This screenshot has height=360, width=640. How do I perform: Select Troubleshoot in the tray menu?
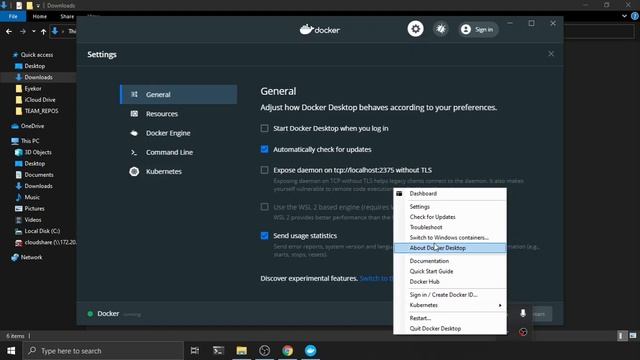[x=450, y=227]
